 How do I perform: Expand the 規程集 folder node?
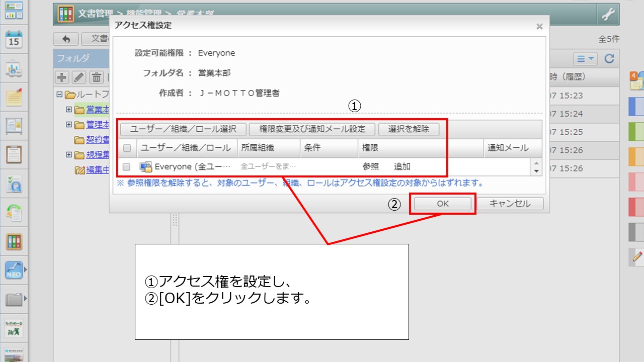click(68, 154)
